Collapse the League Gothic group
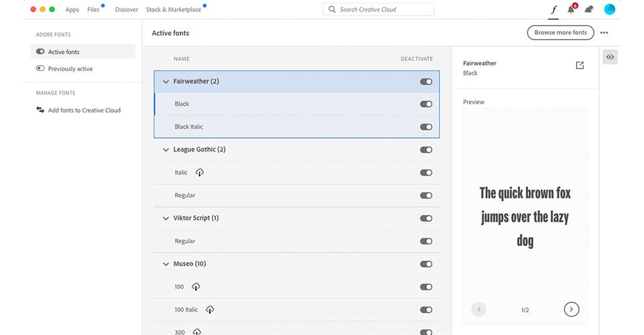This screenshot has height=335, width=644. click(x=166, y=150)
